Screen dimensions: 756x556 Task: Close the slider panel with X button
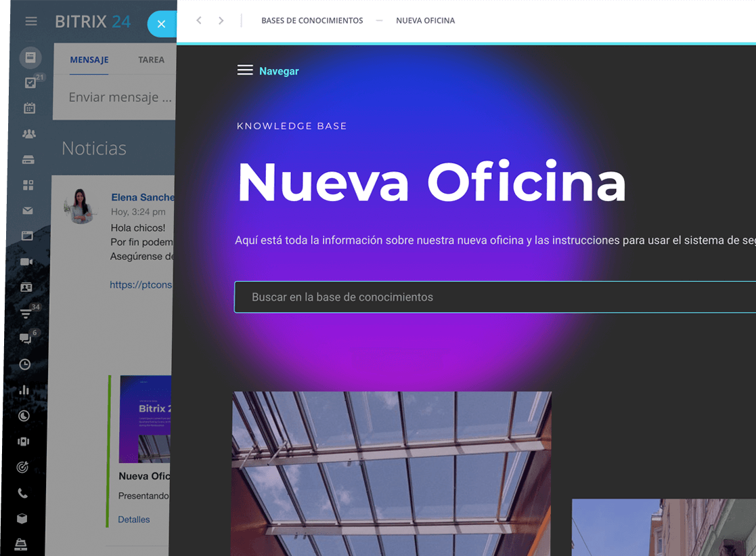pyautogui.click(x=161, y=24)
